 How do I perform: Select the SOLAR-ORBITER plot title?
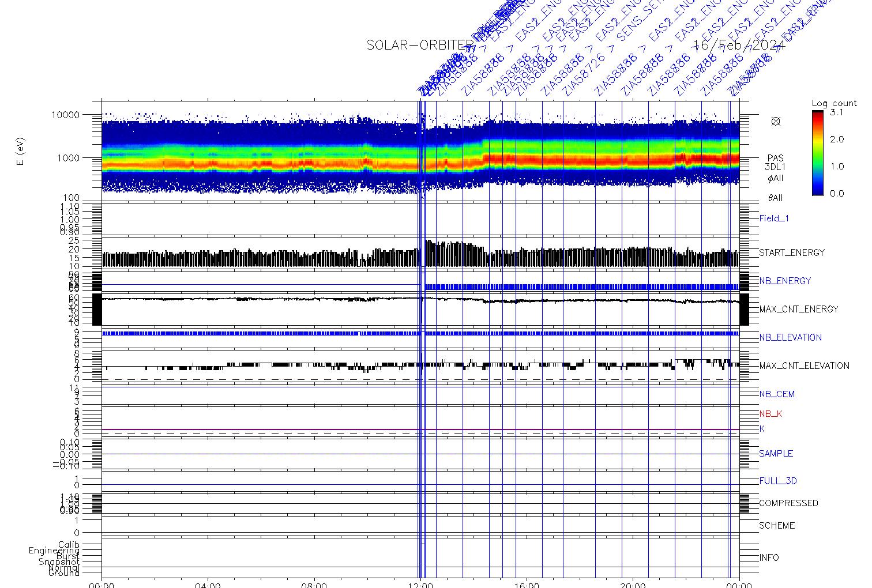tap(420, 45)
